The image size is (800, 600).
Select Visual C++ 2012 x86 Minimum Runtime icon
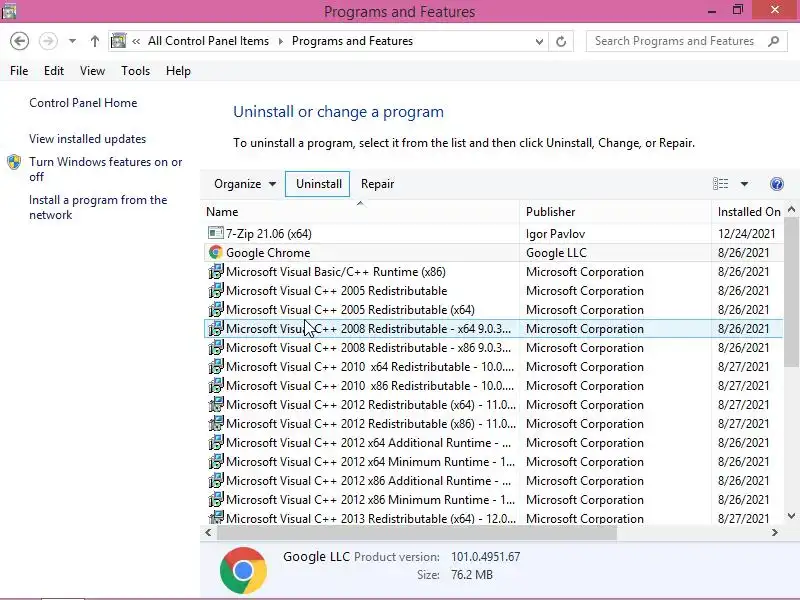coord(216,499)
